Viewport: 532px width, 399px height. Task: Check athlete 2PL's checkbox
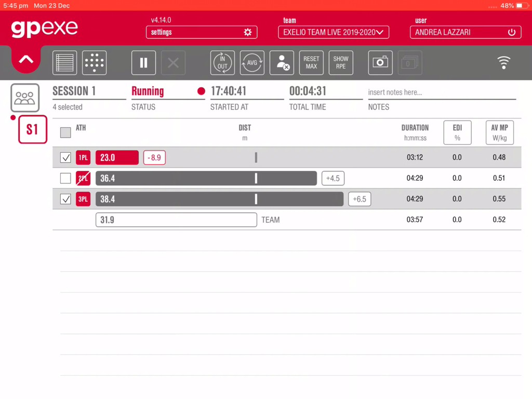click(65, 178)
